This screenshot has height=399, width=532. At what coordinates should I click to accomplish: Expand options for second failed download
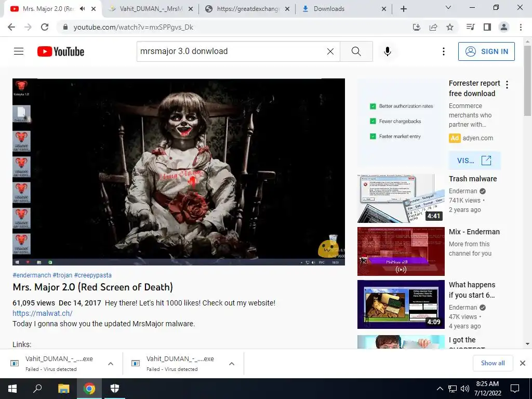(232, 363)
